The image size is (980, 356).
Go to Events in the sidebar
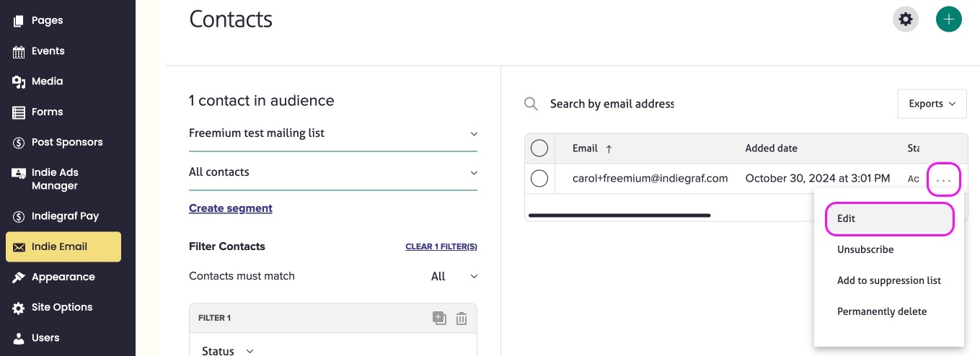[x=48, y=51]
